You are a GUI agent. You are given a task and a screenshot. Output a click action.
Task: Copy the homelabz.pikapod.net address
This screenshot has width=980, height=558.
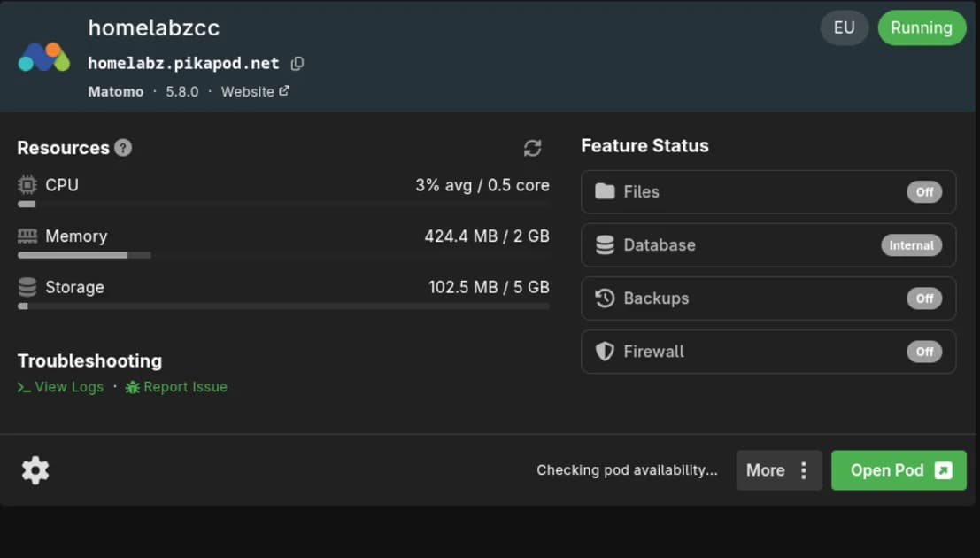[296, 63]
